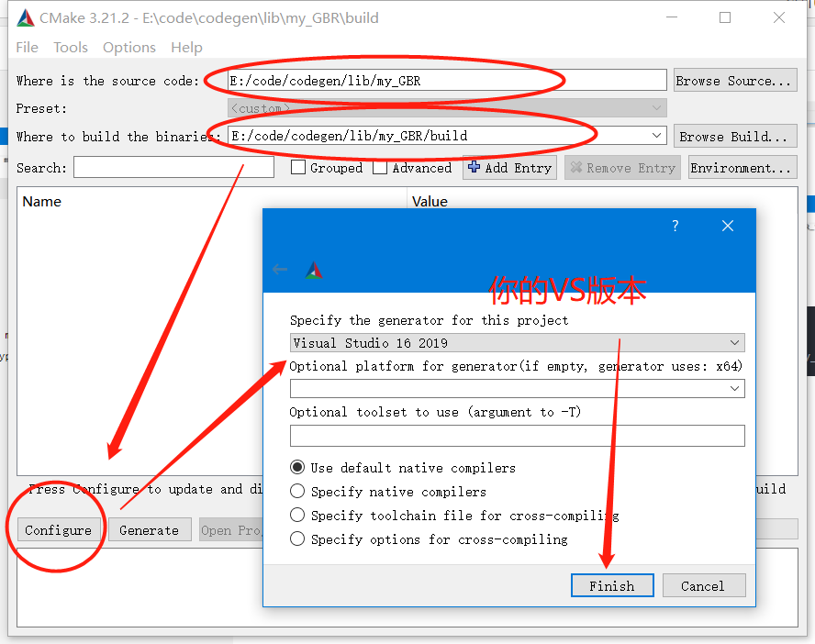This screenshot has width=815, height=644.
Task: Click the back arrow in the generator dialog
Action: (280, 269)
